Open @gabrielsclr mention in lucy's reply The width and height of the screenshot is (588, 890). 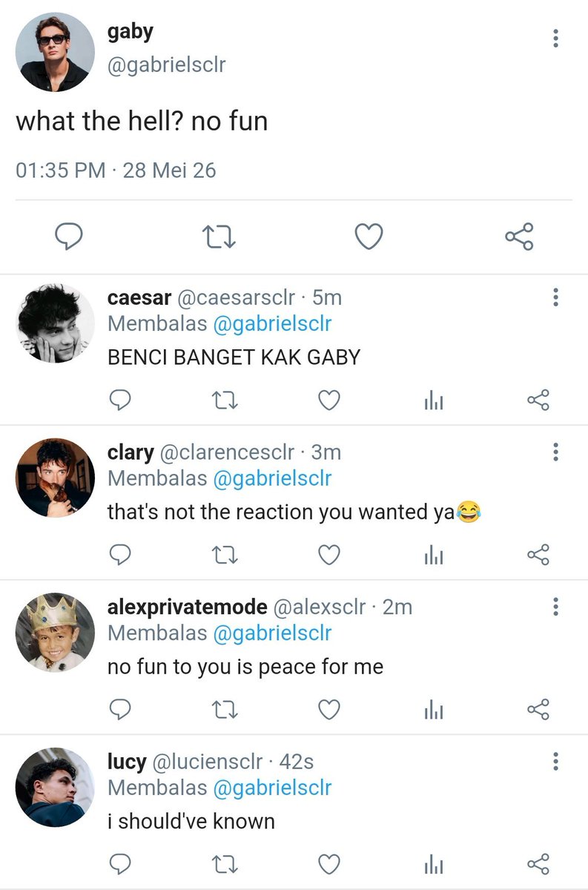coord(272,788)
